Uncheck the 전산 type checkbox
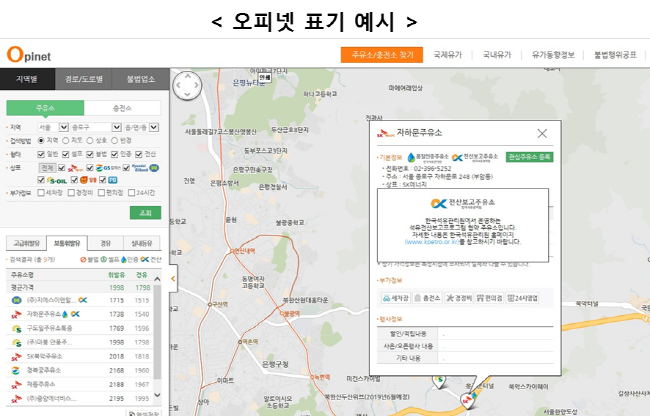The image size is (650, 416). (139, 154)
